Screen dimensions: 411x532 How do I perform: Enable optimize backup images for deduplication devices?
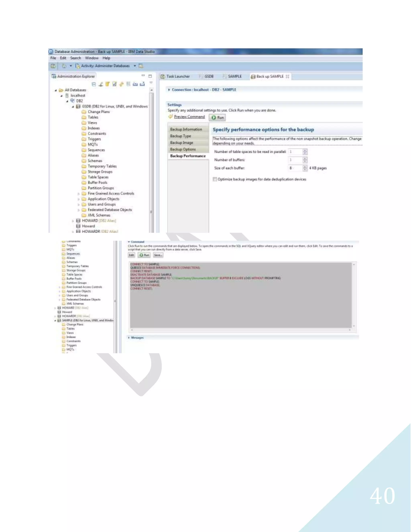point(215,179)
